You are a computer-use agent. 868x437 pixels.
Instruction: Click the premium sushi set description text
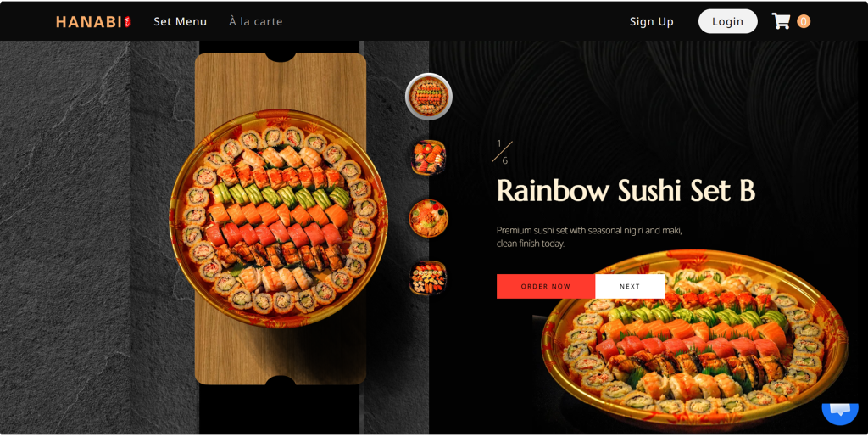(589, 237)
